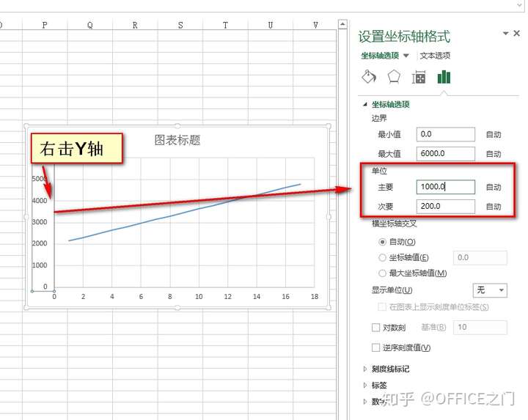This screenshot has height=420, width=528.
Task: Click the 坐标轴值 value field
Action: [480, 258]
